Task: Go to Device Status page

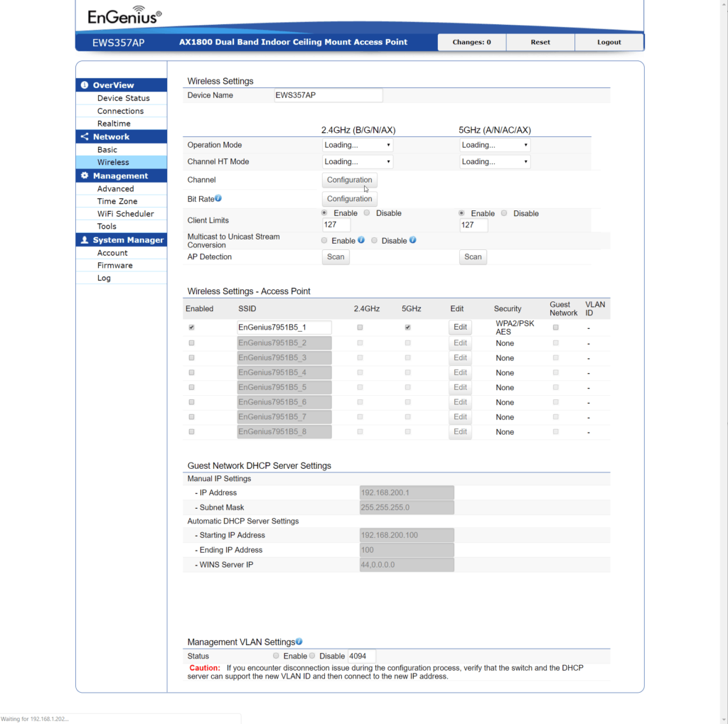Action: pos(123,98)
